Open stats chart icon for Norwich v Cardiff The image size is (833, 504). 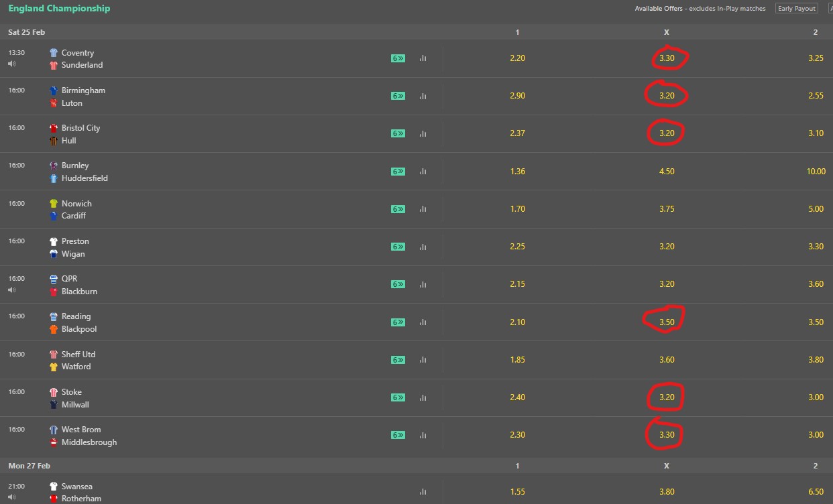[x=423, y=209]
